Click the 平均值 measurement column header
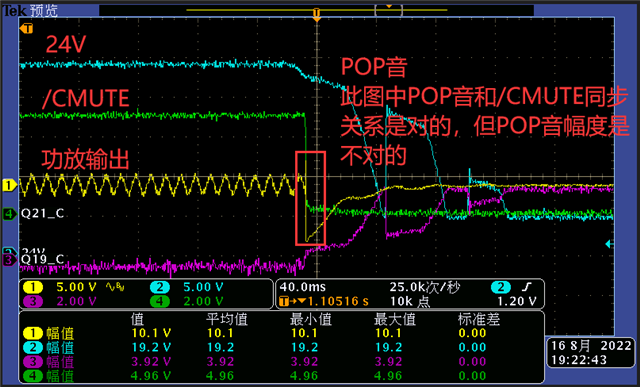Viewport: 640px width, 387px height. pyautogui.click(x=227, y=319)
